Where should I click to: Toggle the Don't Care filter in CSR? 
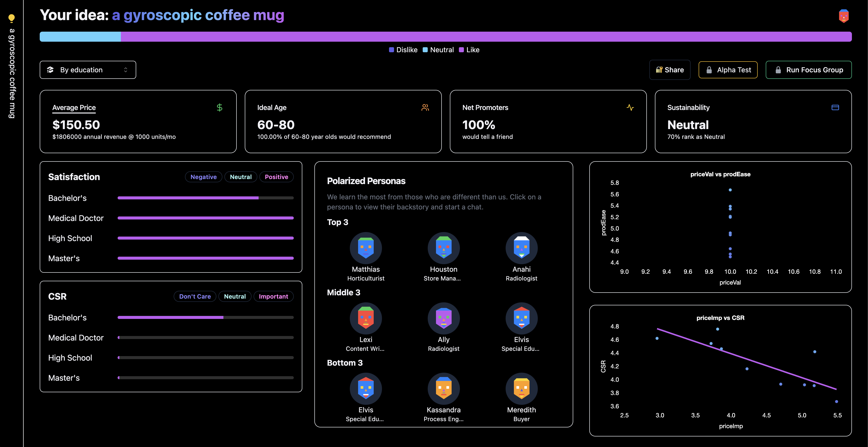click(x=195, y=296)
